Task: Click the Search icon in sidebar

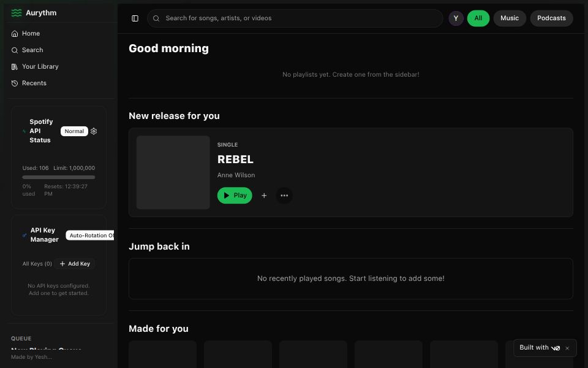Action: tap(14, 50)
